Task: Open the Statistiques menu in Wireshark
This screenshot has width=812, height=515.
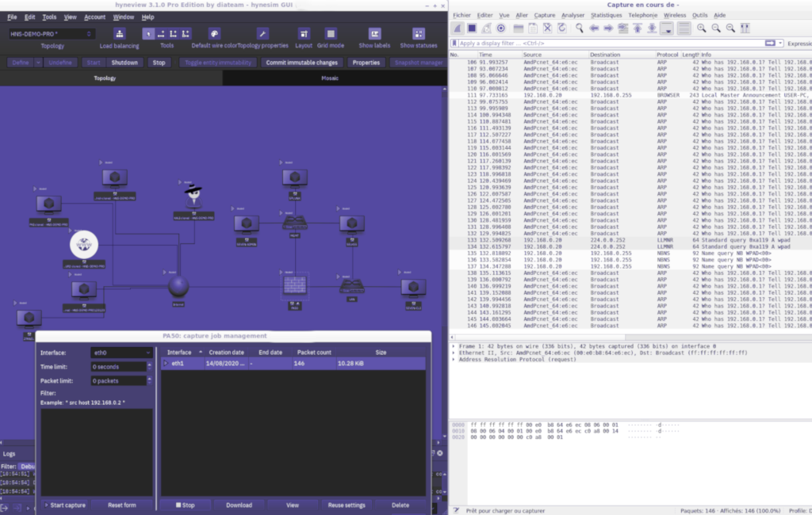Action: click(606, 15)
